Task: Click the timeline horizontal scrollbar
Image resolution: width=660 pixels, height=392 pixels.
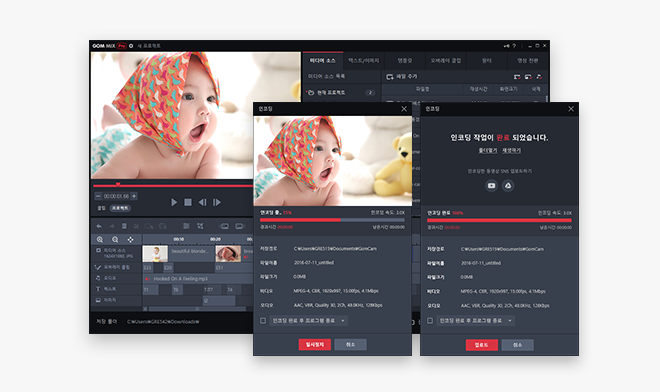Action: tap(197, 309)
